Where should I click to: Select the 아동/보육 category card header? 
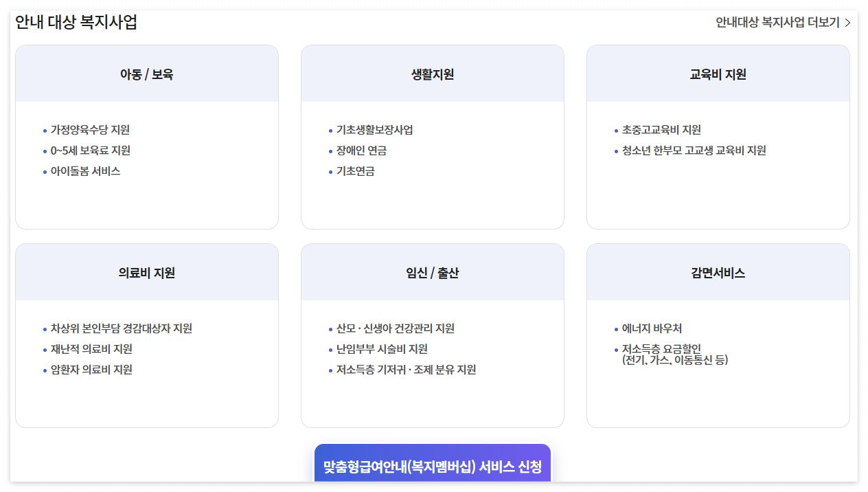pyautogui.click(x=147, y=74)
